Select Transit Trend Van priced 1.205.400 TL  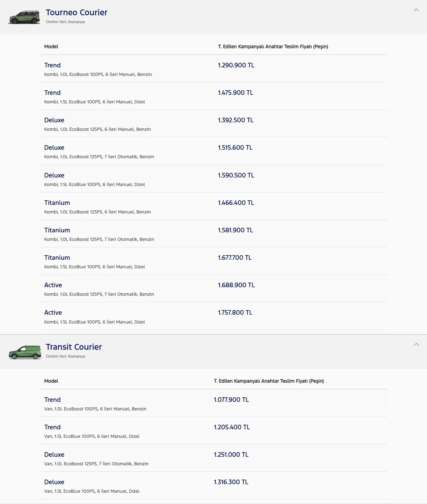point(213,431)
